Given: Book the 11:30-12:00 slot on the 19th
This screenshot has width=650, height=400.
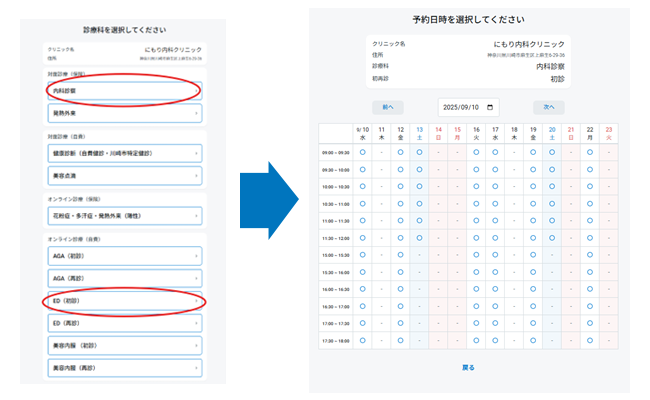Looking at the screenshot, I should coord(533,238).
